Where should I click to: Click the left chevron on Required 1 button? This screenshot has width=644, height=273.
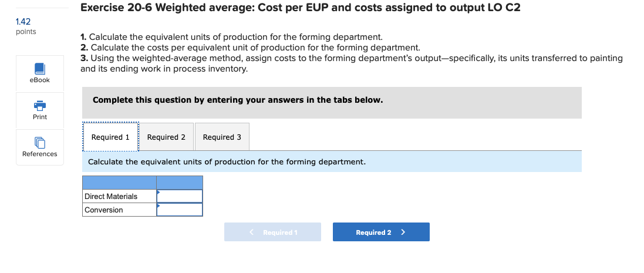pos(251,232)
